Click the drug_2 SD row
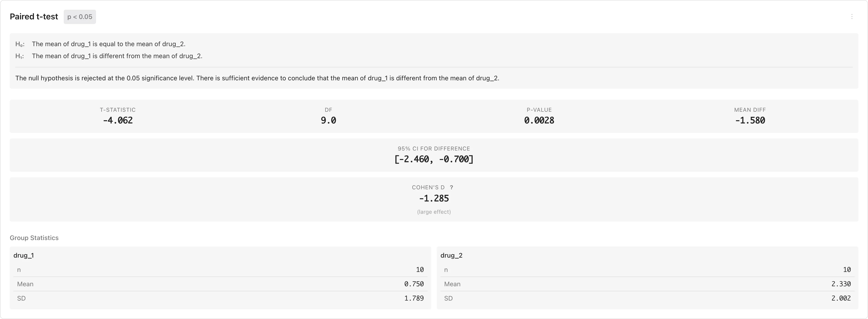 pos(647,298)
